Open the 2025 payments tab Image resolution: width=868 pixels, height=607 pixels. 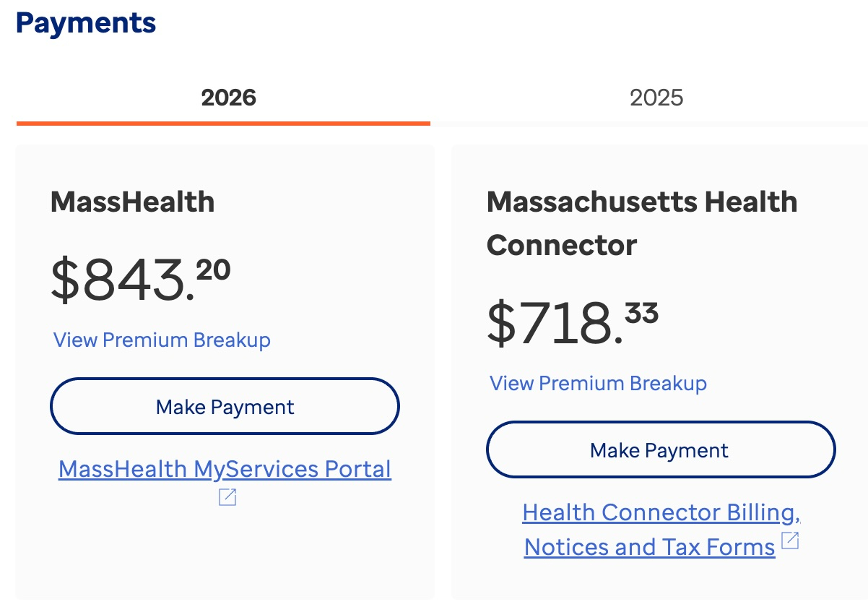click(x=656, y=98)
